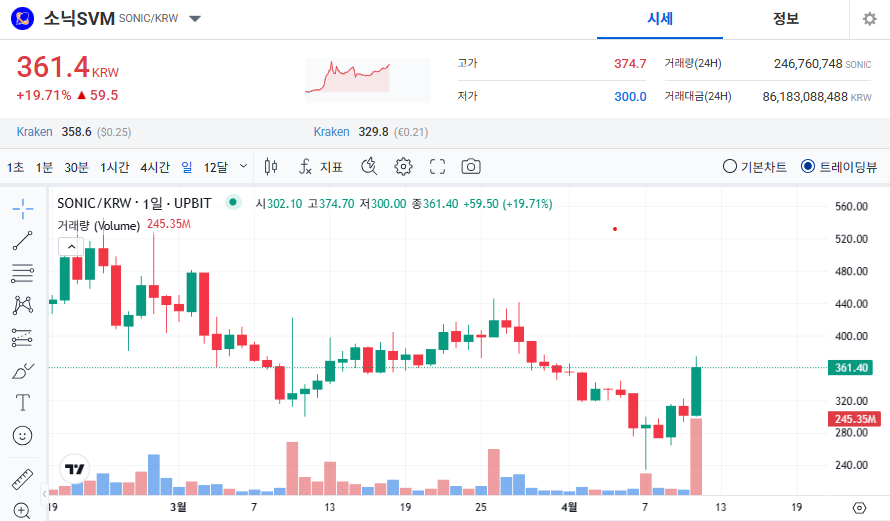This screenshot has width=890, height=521.
Task: Open the price scale settings target icon
Action: pyautogui.click(x=859, y=507)
